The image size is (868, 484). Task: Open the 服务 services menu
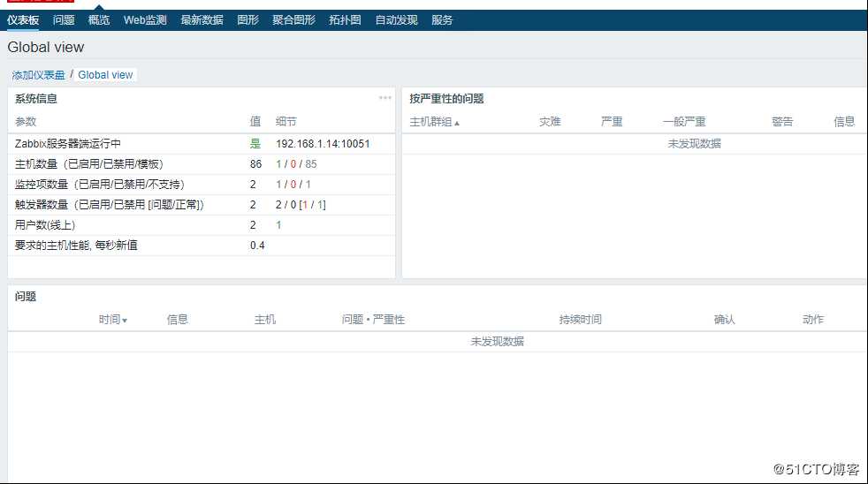click(442, 20)
